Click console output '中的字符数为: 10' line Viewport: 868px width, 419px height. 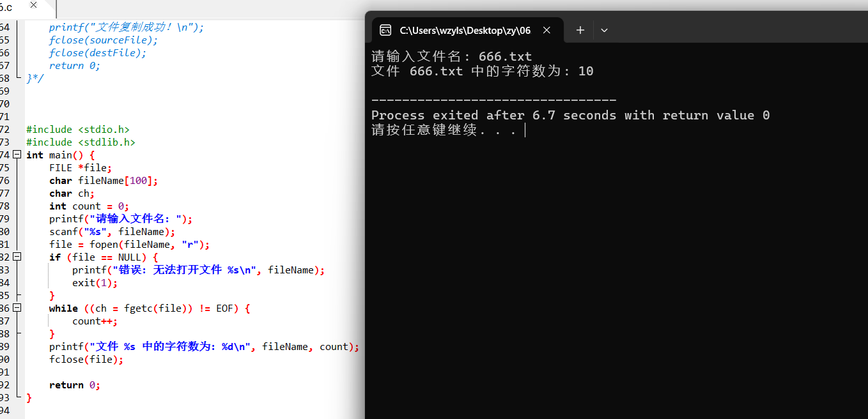point(483,71)
